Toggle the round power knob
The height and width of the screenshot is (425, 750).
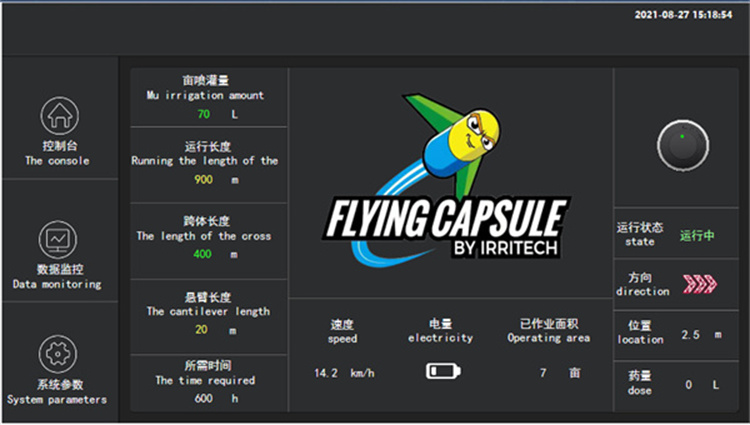click(x=681, y=143)
